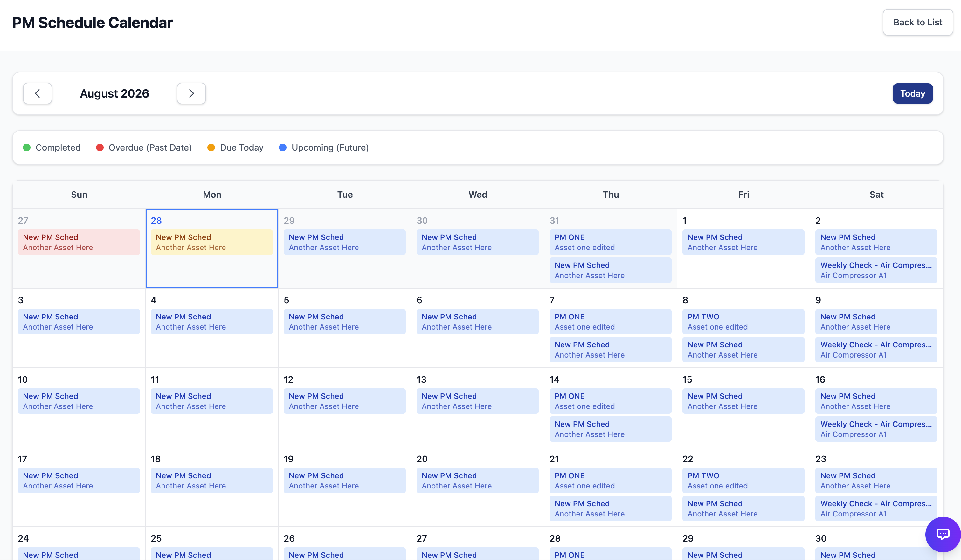Open the chat support bubble

pyautogui.click(x=943, y=534)
